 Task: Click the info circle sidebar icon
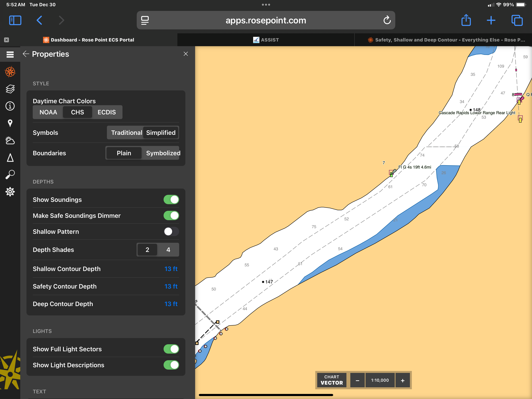point(10,106)
